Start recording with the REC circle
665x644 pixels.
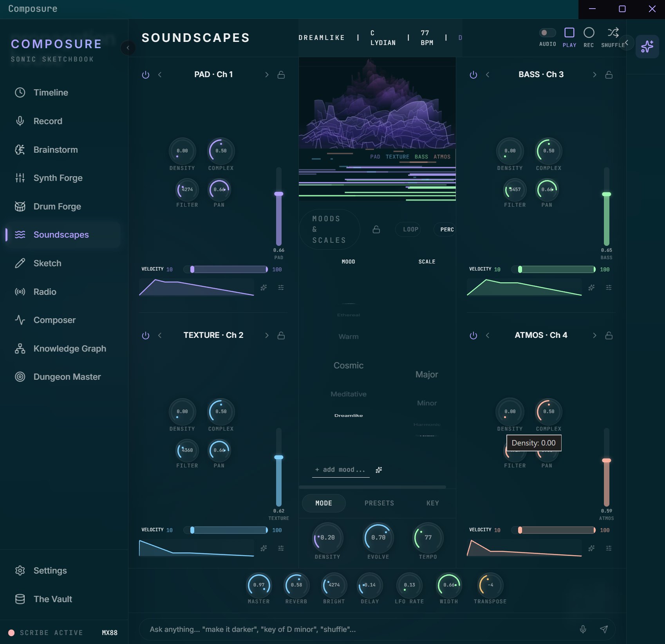point(589,32)
